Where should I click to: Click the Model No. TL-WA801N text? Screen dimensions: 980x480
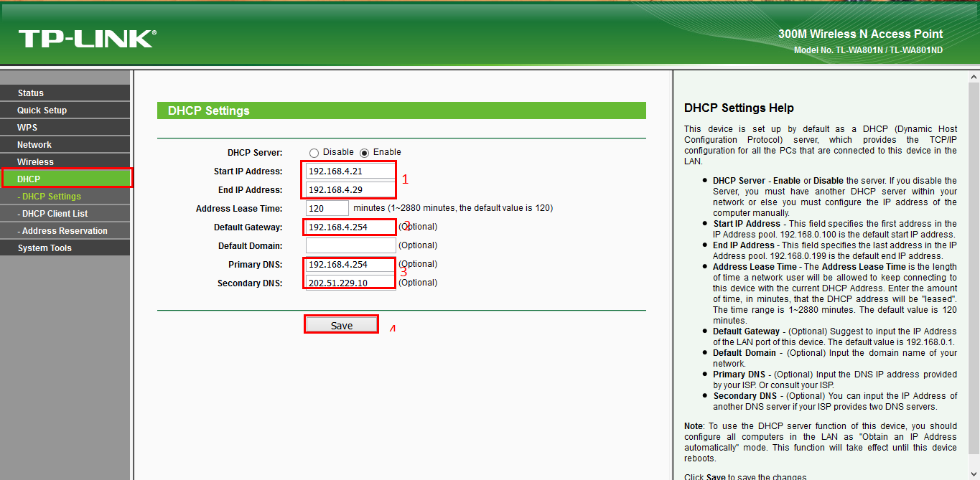coord(868,50)
